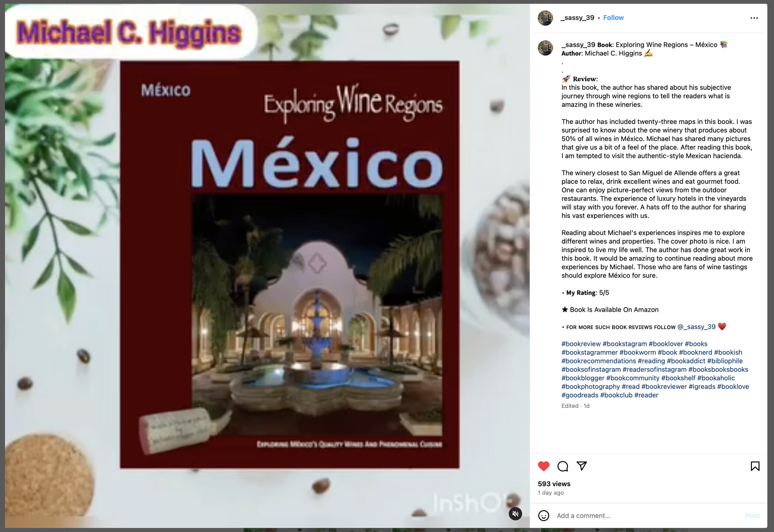Screen dimensions: 774x532
Task: Open the #bibliophile hashtag
Action: [725, 361]
